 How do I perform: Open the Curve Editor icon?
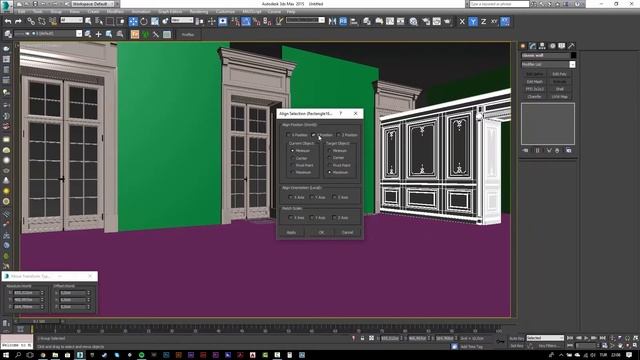pyautogui.click(x=390, y=21)
